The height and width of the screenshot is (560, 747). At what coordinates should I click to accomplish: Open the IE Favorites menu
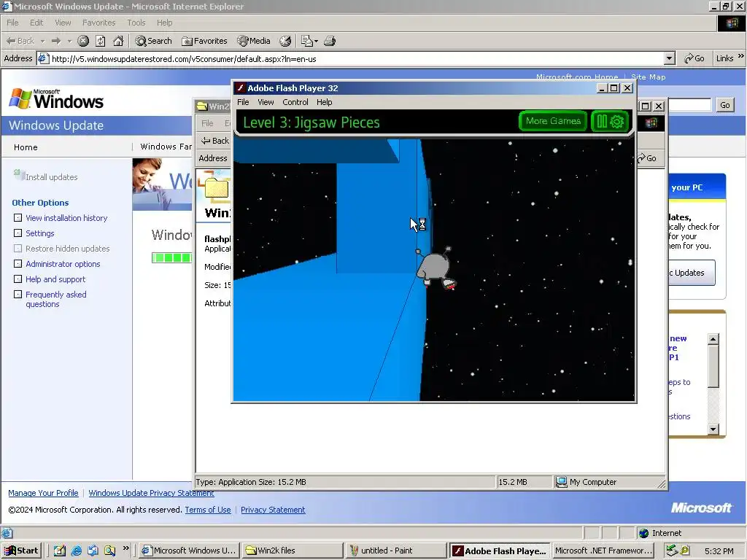(98, 23)
